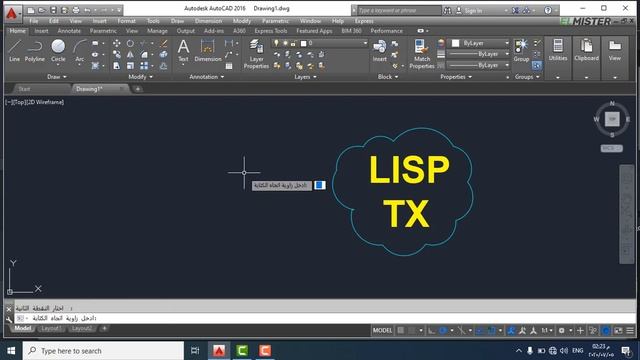Click the white object color swatch
This screenshot has width=640, height=360.
tap(456, 43)
